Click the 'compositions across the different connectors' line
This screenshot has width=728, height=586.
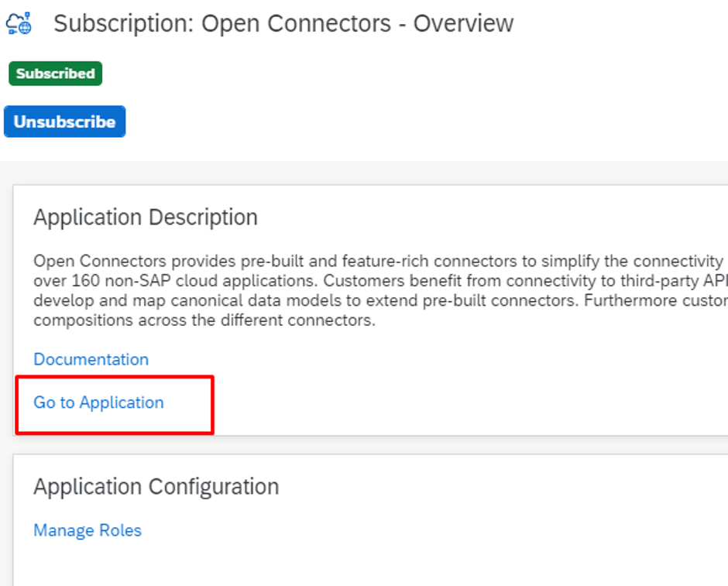tap(204, 320)
